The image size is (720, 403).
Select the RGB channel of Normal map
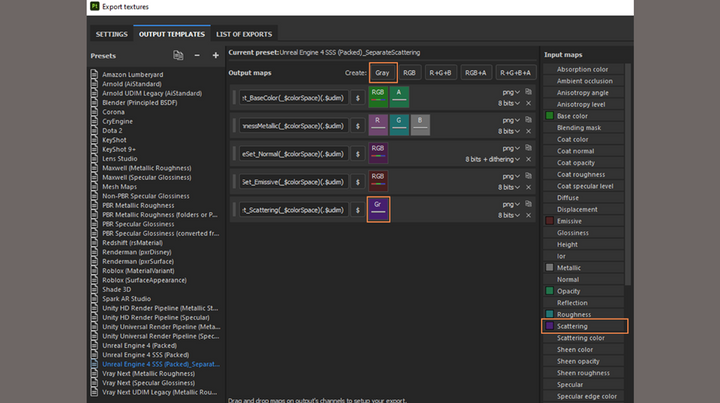(x=378, y=153)
